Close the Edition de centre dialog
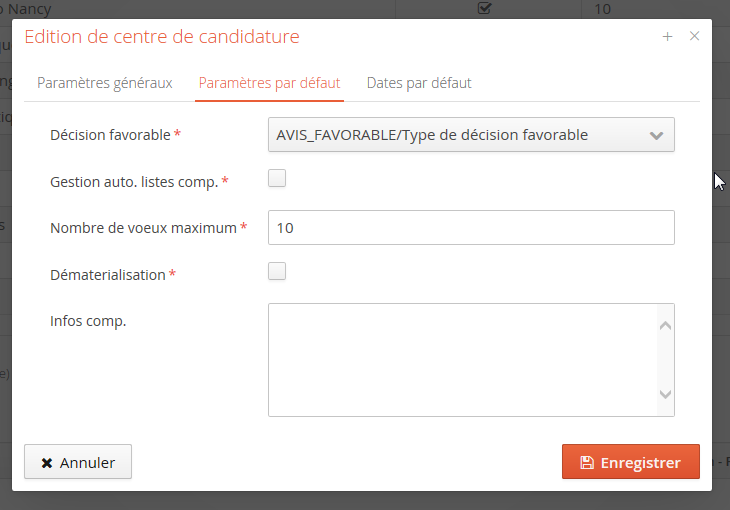Image resolution: width=730 pixels, height=510 pixels. [x=694, y=36]
